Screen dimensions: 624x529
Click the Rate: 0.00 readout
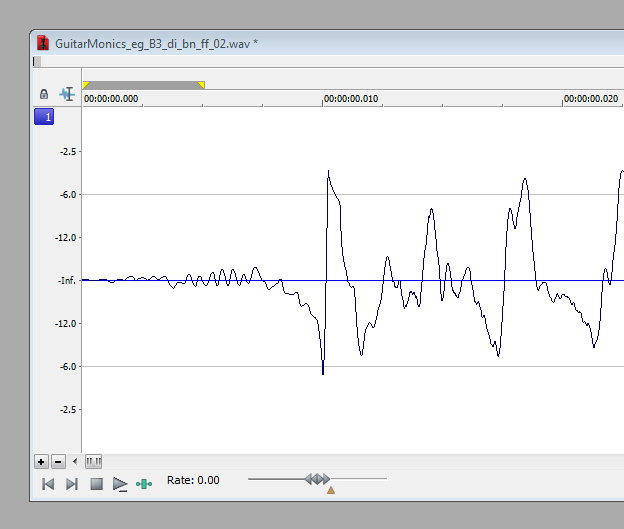193,481
